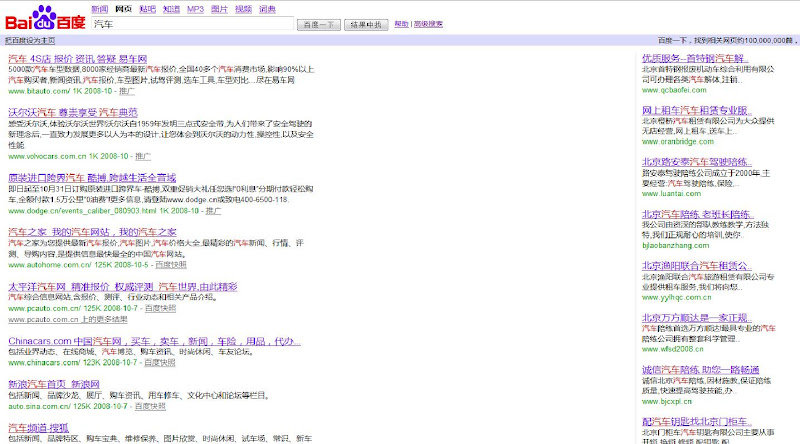The width and height of the screenshot is (800, 444).
Task: Open the 高级搜索 advanced search link
Action: [x=428, y=24]
